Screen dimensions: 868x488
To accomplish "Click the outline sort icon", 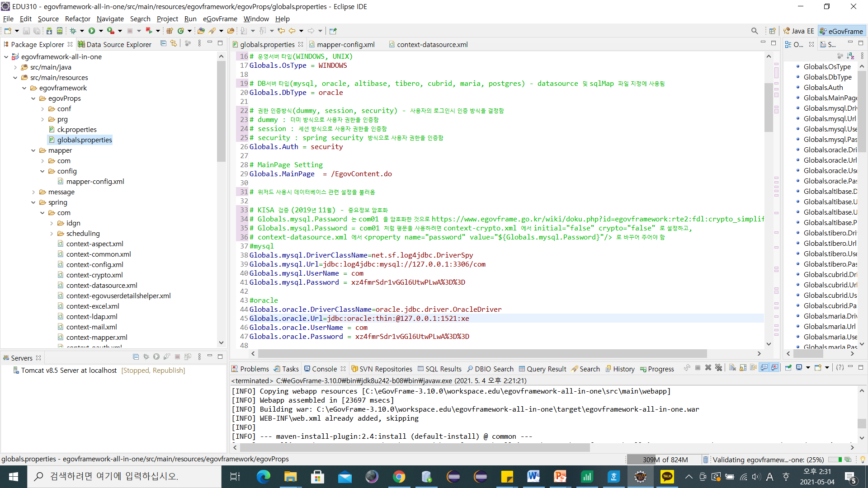I will coord(850,56).
